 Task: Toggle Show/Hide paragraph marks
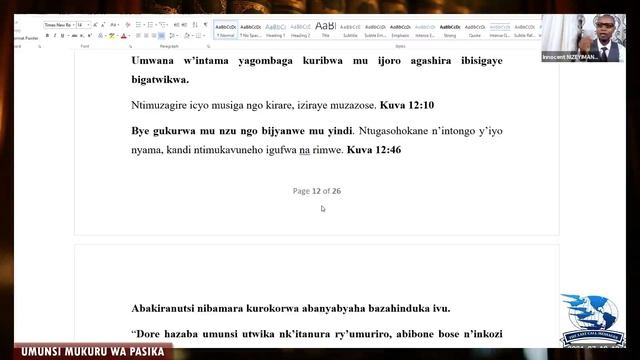205,25
